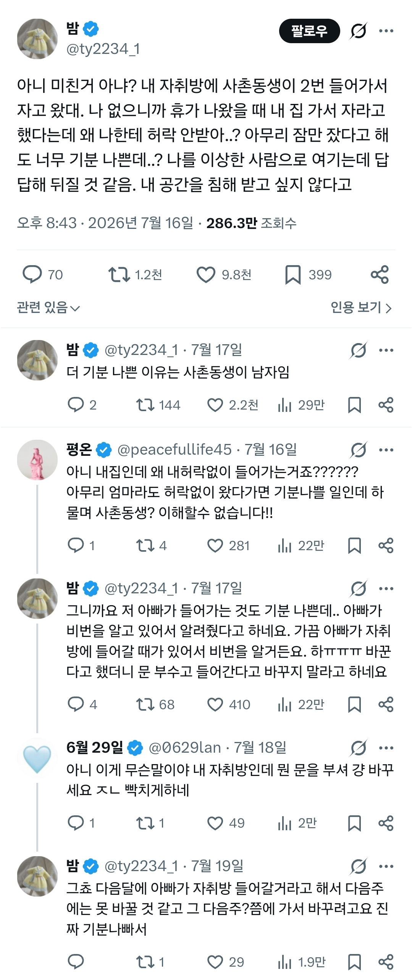Repost the reply with 68 reposts

[155, 705]
